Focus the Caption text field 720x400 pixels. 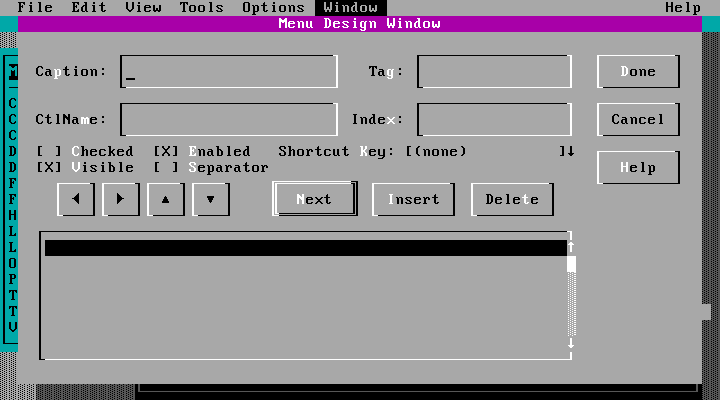(229, 71)
